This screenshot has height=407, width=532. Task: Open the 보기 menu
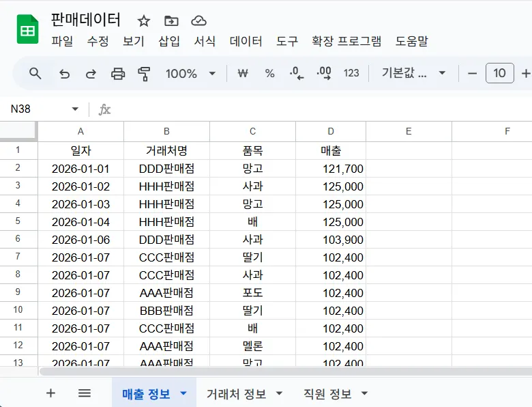[x=133, y=42]
